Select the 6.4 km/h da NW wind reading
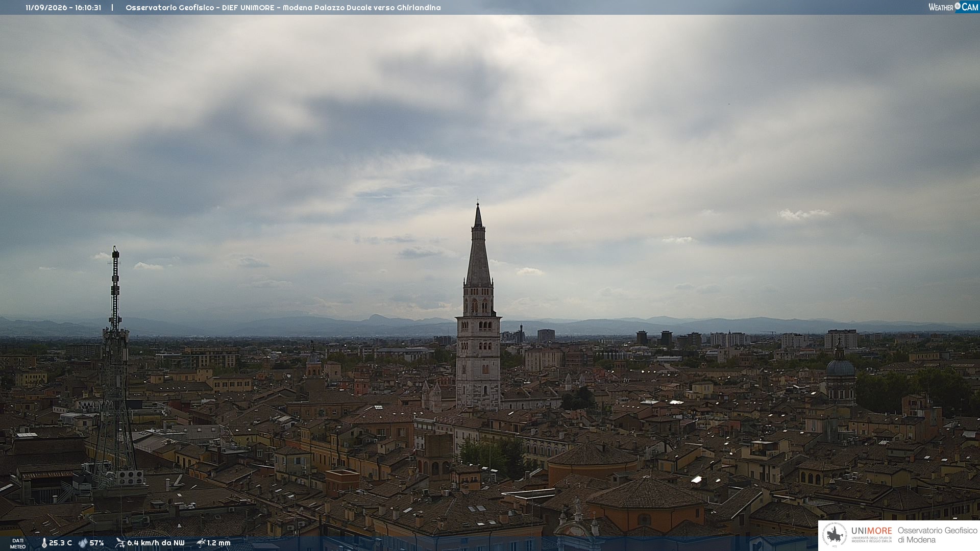The height and width of the screenshot is (551, 980). click(156, 543)
